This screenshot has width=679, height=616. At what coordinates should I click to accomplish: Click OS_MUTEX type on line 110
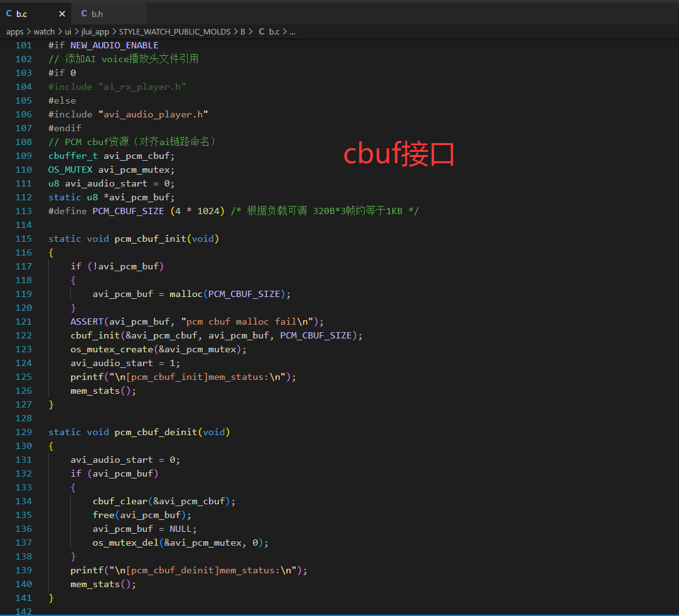click(70, 170)
